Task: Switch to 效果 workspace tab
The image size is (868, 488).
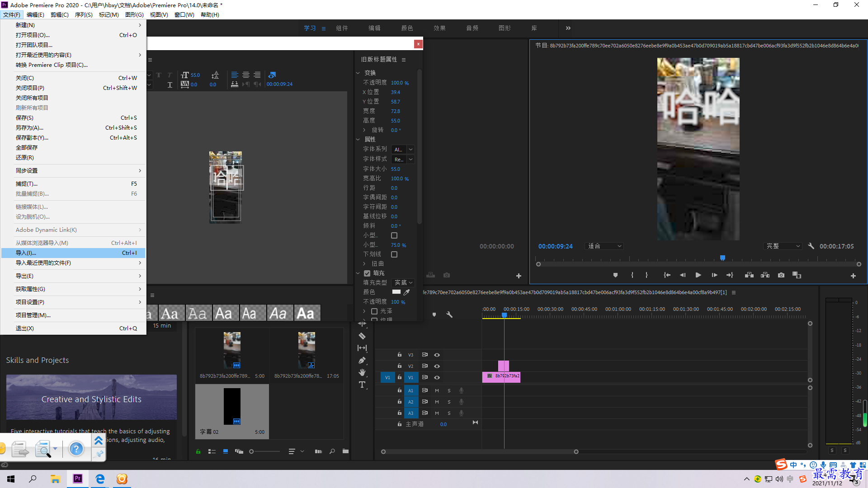Action: [x=439, y=28]
